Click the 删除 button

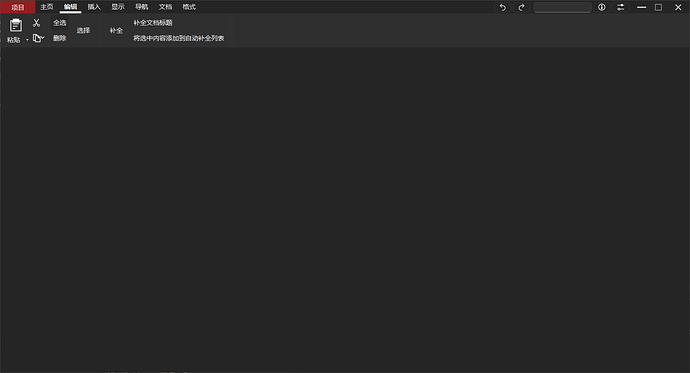point(60,38)
